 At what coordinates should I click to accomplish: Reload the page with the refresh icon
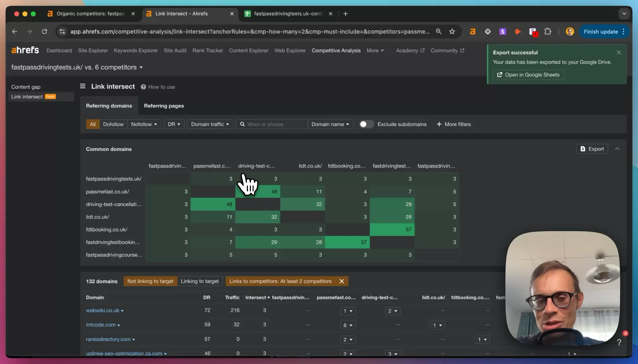pyautogui.click(x=44, y=32)
